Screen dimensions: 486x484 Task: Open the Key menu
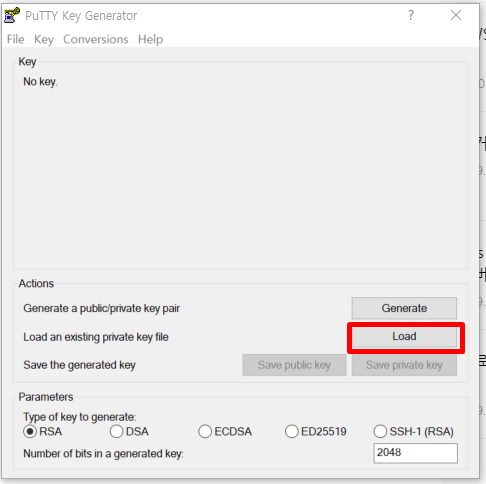tap(44, 39)
